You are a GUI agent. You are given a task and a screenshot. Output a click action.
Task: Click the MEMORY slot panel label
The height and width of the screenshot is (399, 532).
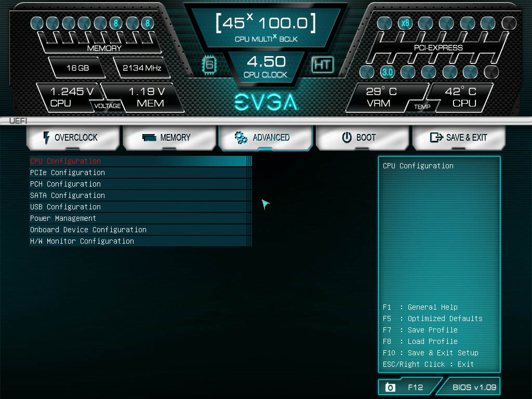pos(104,48)
